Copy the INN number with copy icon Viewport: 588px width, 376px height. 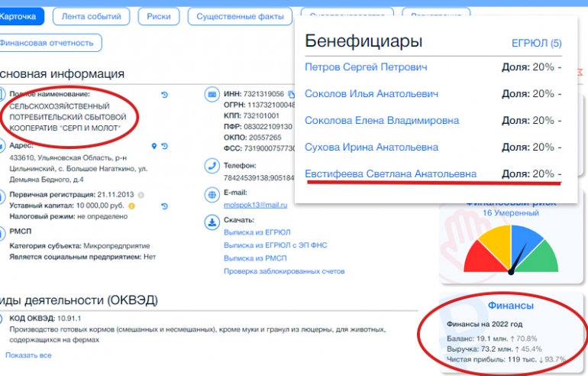290,94
